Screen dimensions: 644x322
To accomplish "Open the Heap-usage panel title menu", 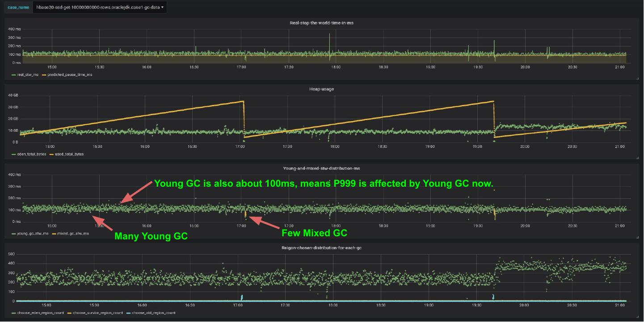I will pyautogui.click(x=321, y=89).
